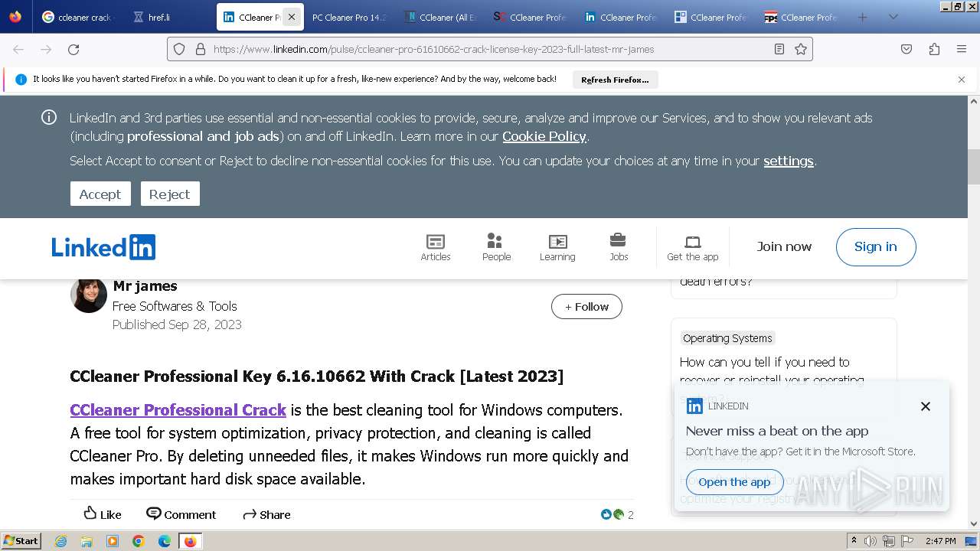Open the People navigation icon
Image resolution: width=980 pixels, height=551 pixels.
(496, 247)
